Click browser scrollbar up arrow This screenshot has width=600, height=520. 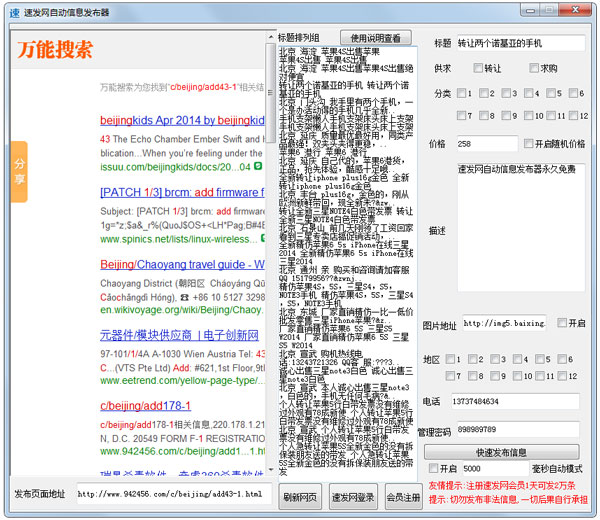pos(271,37)
